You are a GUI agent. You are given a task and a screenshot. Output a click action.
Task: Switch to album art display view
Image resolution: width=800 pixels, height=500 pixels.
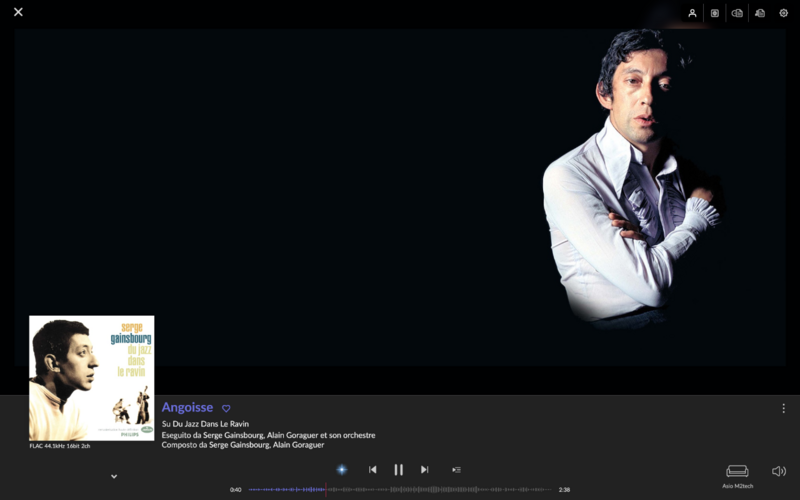(715, 13)
